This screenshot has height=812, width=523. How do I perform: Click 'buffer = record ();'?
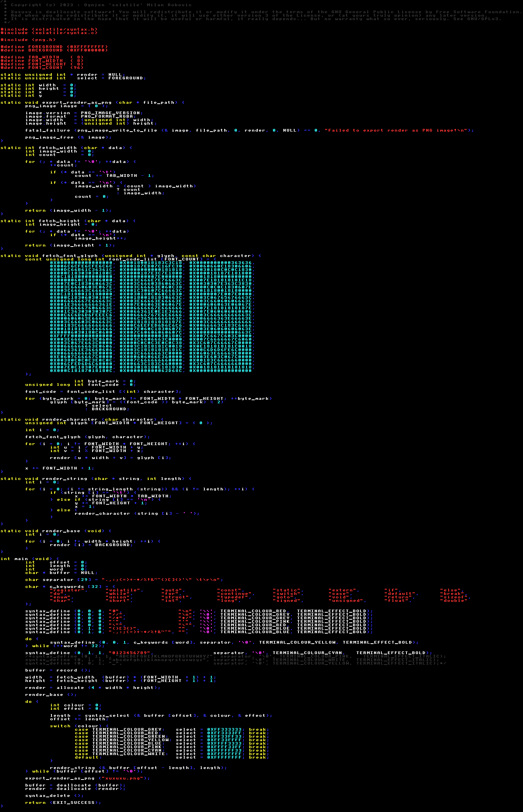[x=58, y=670]
